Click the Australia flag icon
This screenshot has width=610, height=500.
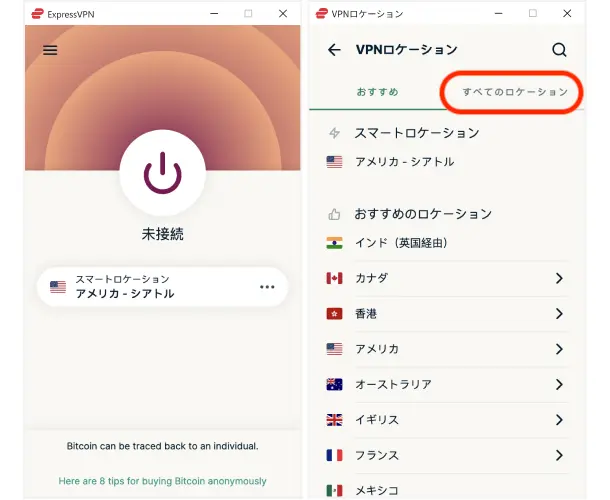click(x=334, y=384)
